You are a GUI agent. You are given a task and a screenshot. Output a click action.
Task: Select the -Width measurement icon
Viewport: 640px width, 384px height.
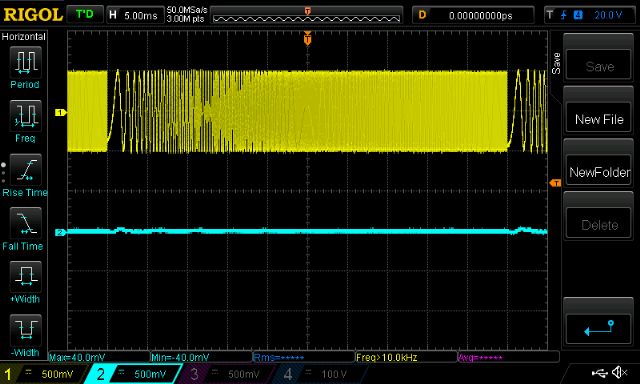(25, 330)
